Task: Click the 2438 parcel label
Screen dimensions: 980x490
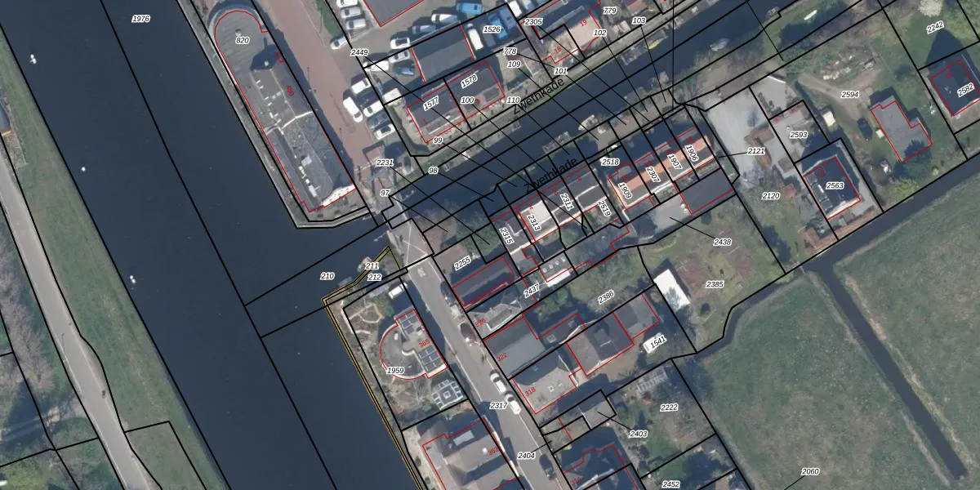Action: point(722,243)
